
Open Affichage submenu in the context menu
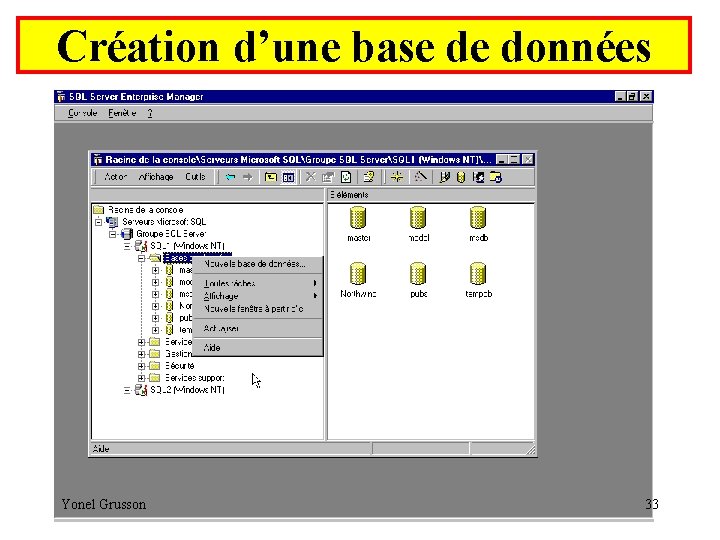click(x=258, y=296)
